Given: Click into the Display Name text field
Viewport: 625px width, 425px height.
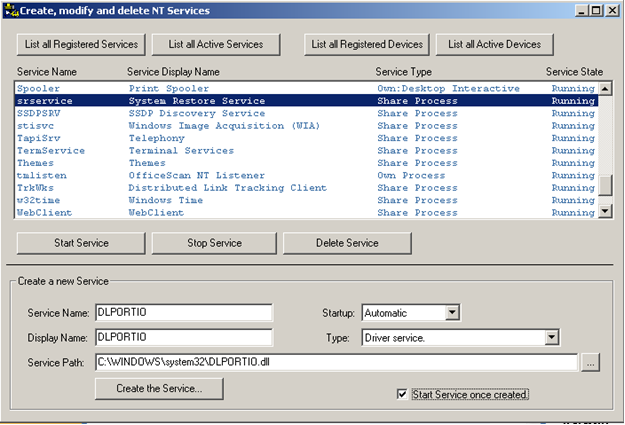Looking at the screenshot, I should (x=183, y=338).
